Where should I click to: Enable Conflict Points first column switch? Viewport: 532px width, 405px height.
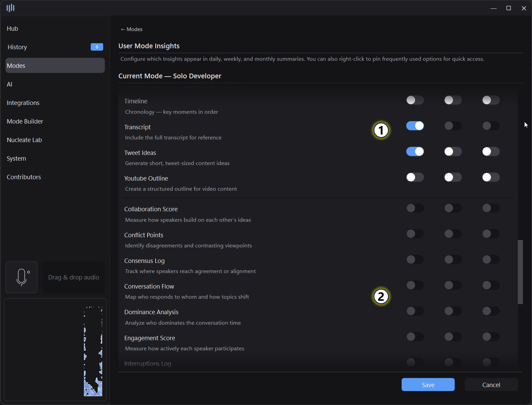click(x=415, y=234)
